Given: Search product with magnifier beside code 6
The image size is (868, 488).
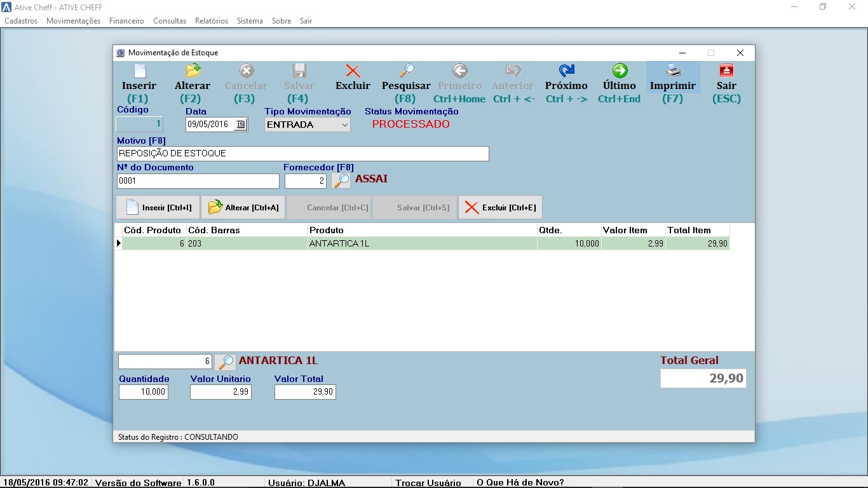Looking at the screenshot, I should coord(225,362).
